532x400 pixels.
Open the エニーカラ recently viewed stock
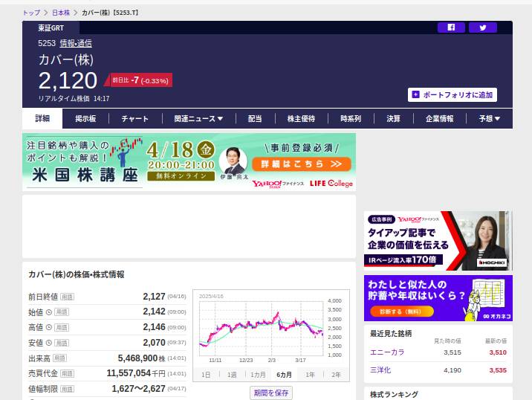[x=387, y=352]
